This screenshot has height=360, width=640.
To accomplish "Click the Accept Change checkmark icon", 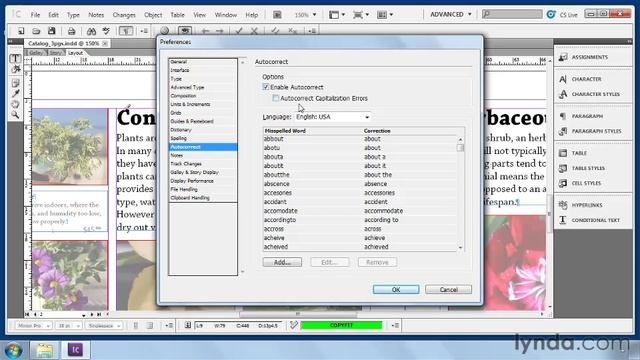I will click(239, 31).
